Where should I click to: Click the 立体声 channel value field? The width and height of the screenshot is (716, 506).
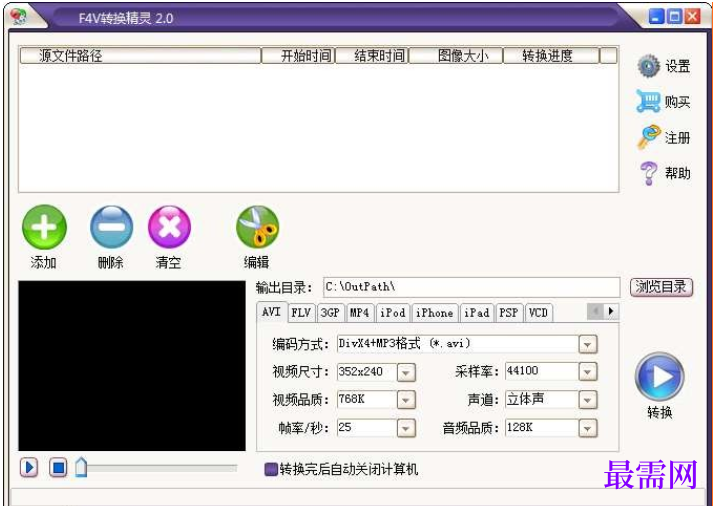542,401
